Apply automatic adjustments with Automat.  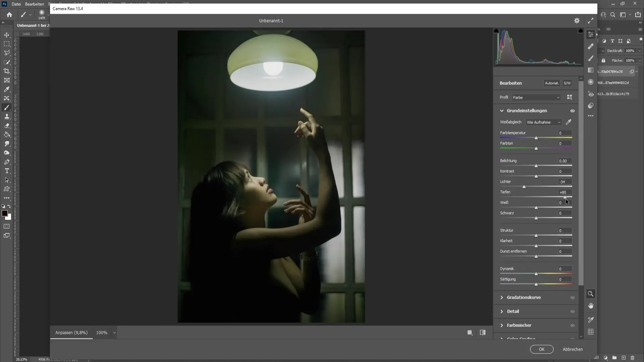[552, 83]
